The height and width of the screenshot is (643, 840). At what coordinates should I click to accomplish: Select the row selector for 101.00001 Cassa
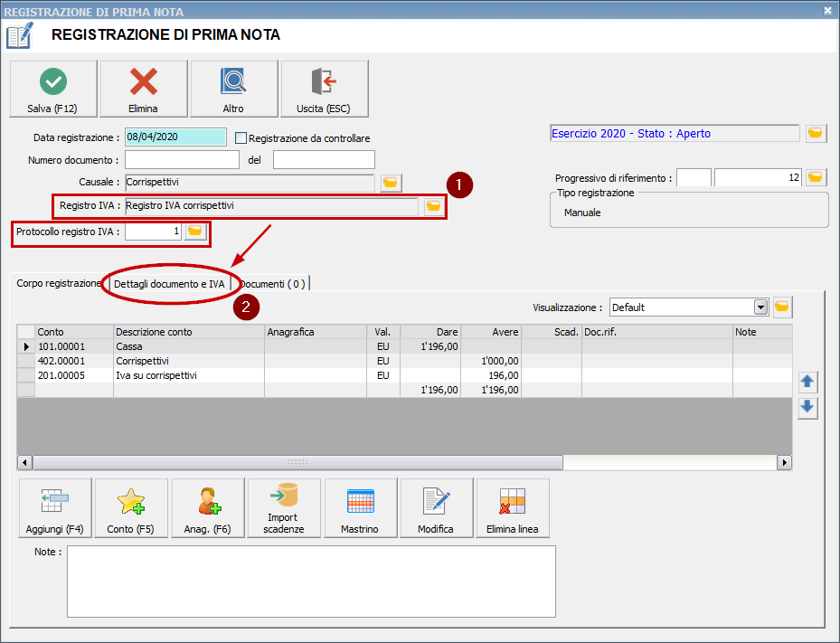click(x=26, y=346)
